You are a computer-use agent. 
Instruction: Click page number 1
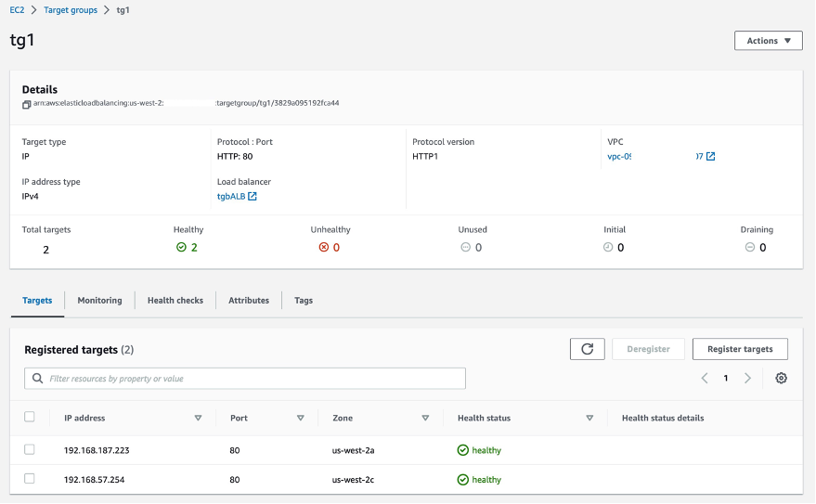(725, 378)
